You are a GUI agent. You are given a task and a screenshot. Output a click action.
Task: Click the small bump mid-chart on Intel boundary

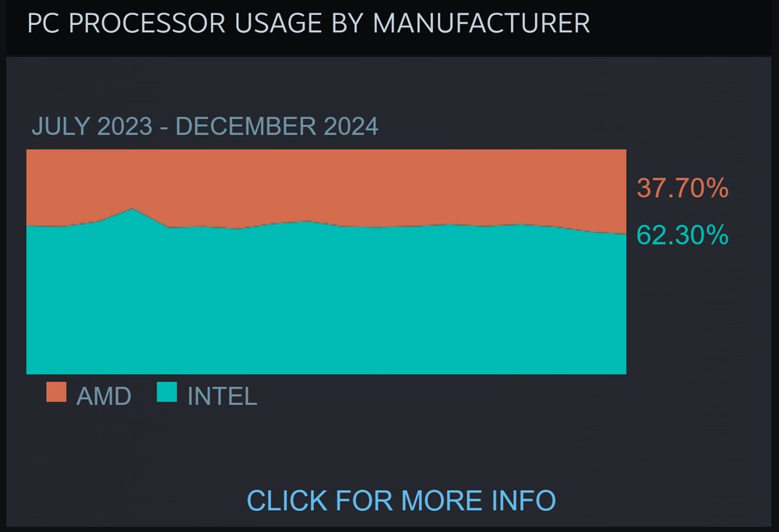tap(304, 221)
